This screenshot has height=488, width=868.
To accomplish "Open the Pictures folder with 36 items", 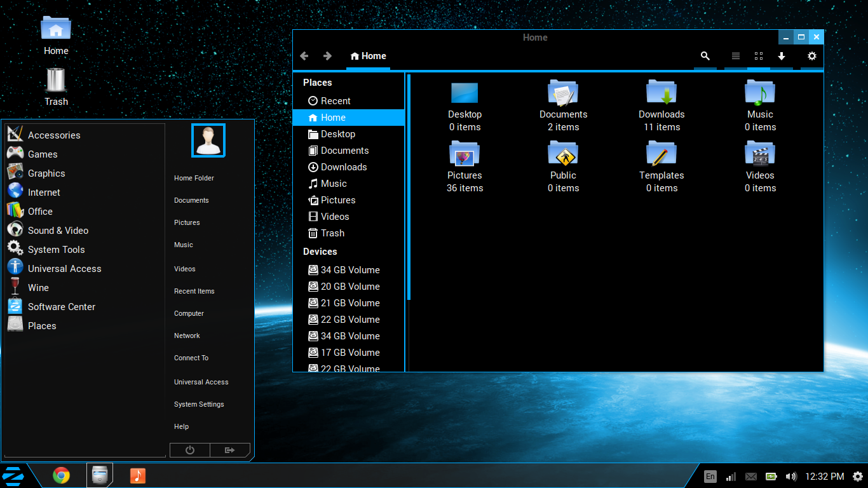I will pos(465,154).
